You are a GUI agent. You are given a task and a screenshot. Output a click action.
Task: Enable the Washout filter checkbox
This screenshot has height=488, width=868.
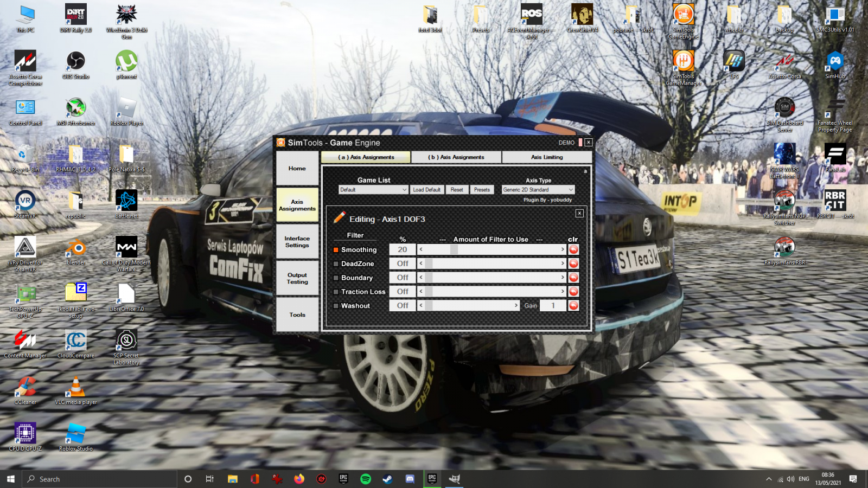coord(336,306)
